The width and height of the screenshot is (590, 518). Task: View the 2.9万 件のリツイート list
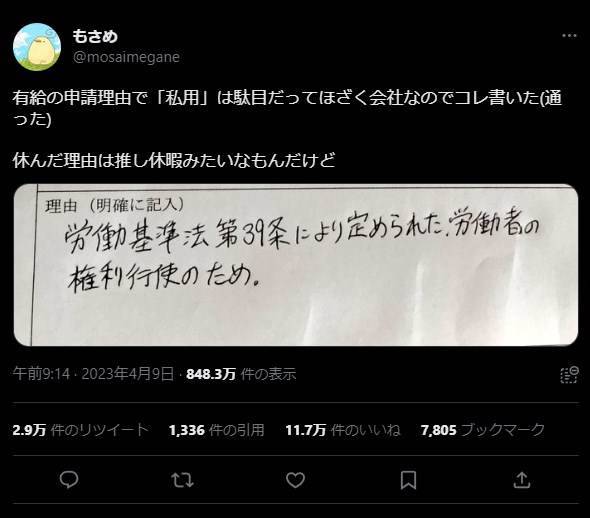coord(80,430)
